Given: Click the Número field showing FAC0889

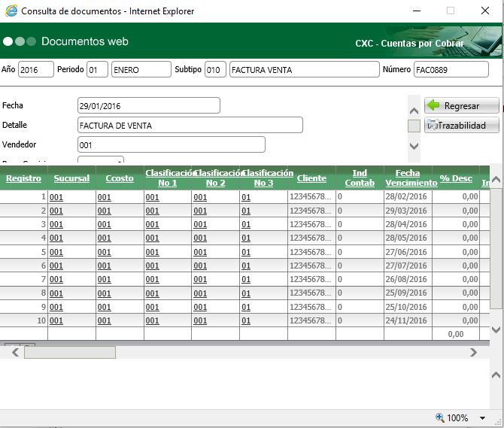Looking at the screenshot, I should (451, 69).
